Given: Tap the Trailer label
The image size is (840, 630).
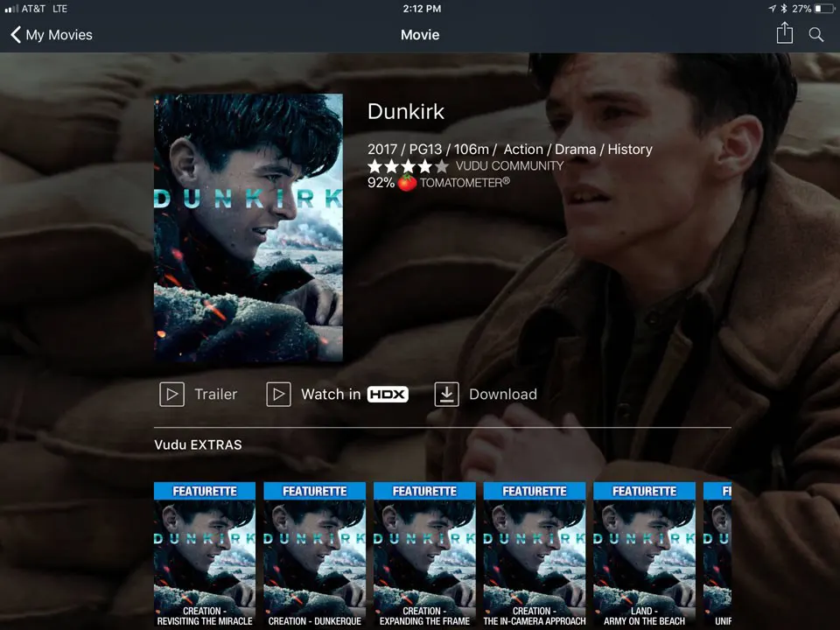Looking at the screenshot, I should point(216,395).
